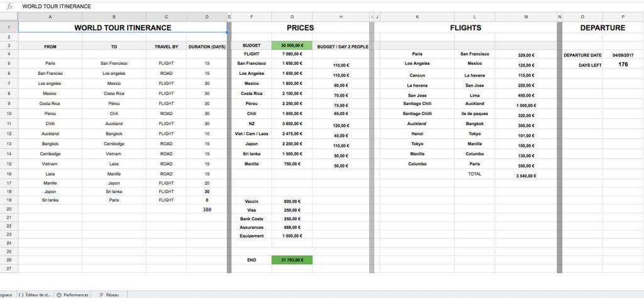
Task: Click the fx formula icon
Action: point(9,6)
